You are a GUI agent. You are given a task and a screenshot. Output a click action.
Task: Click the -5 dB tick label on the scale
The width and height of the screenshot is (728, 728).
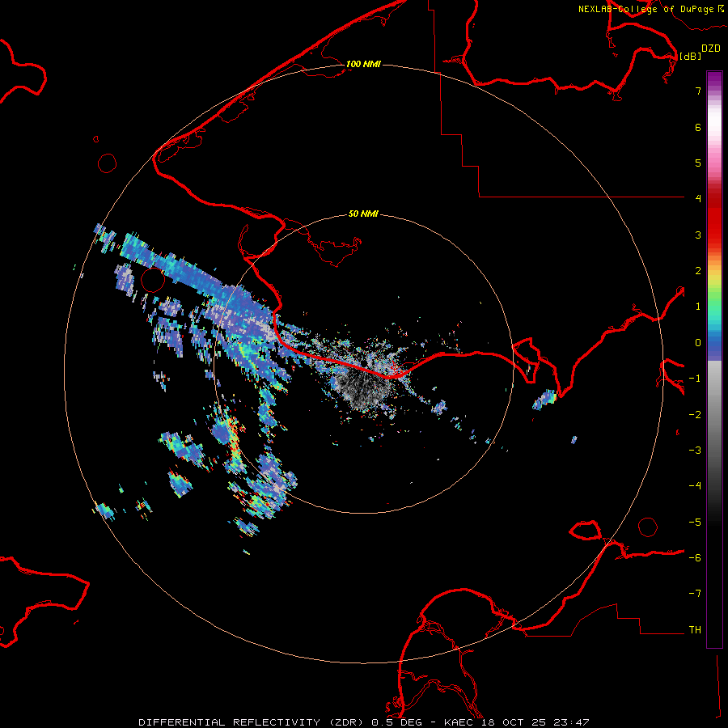point(695,523)
